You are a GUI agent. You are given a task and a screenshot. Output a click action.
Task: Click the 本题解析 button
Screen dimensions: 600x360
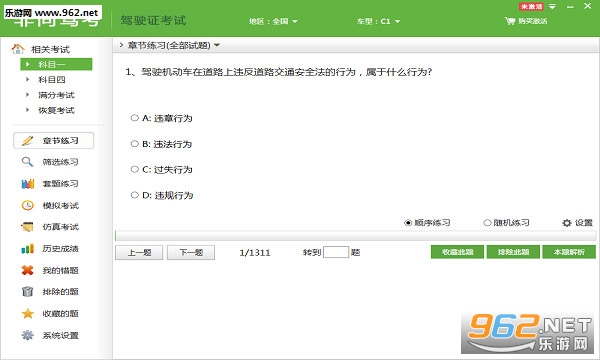(x=569, y=252)
